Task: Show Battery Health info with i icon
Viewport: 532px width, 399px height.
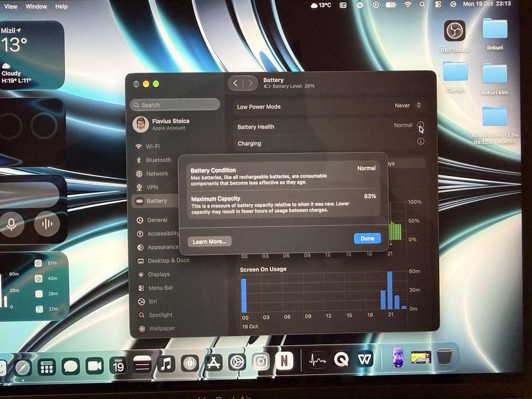Action: tap(420, 125)
